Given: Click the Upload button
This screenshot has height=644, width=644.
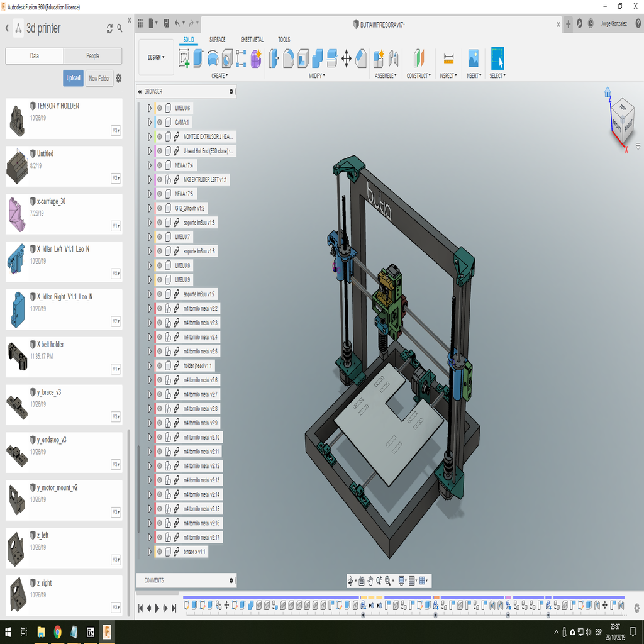Looking at the screenshot, I should [x=73, y=79].
